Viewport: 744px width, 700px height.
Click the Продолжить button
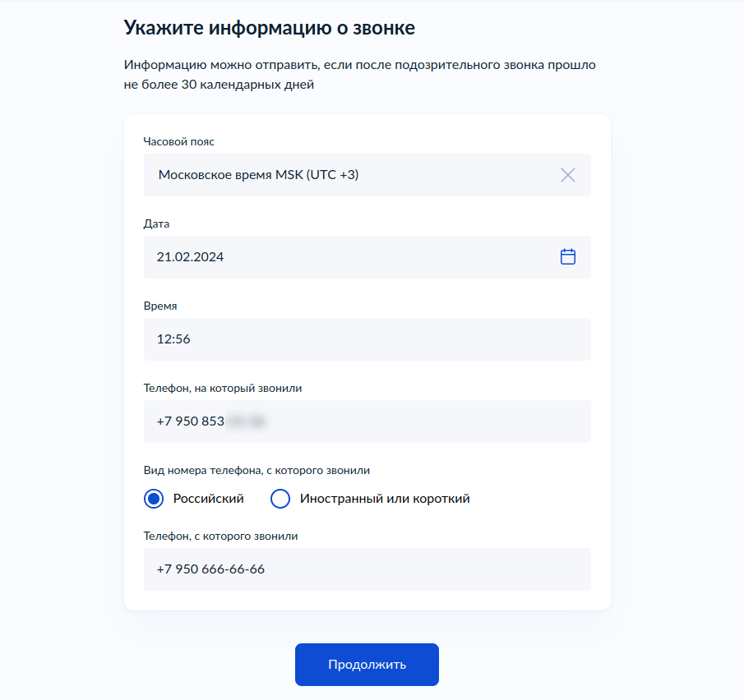point(367,665)
